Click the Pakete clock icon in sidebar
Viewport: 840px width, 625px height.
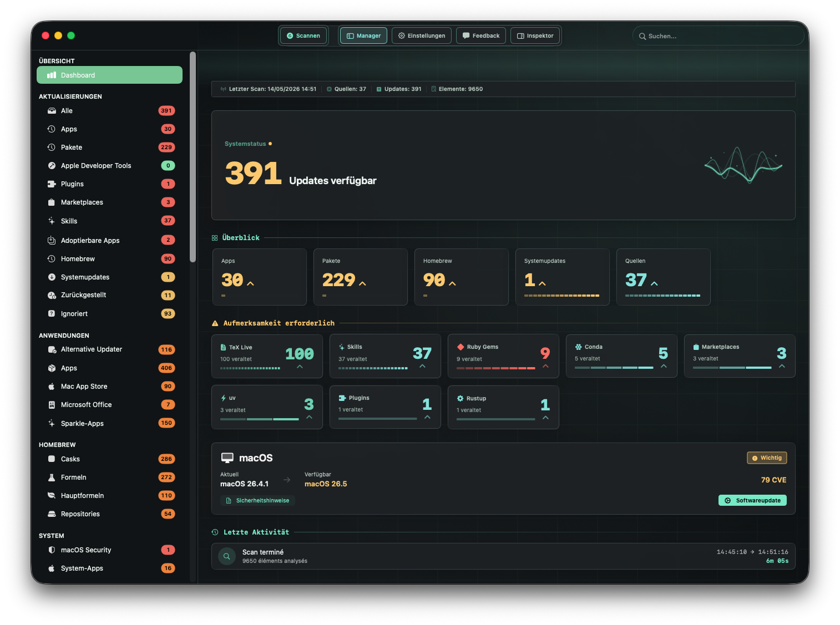pos(52,148)
